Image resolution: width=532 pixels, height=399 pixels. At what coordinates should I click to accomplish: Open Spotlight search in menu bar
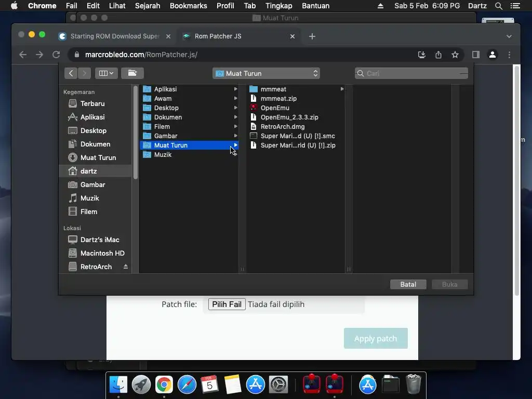click(x=499, y=6)
